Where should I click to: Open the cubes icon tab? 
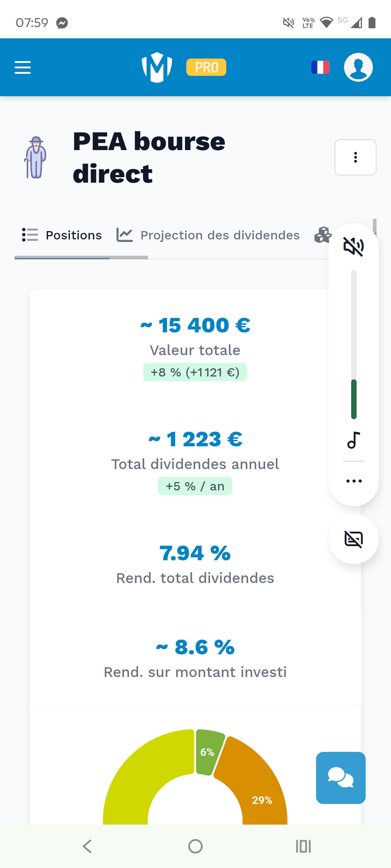(322, 235)
